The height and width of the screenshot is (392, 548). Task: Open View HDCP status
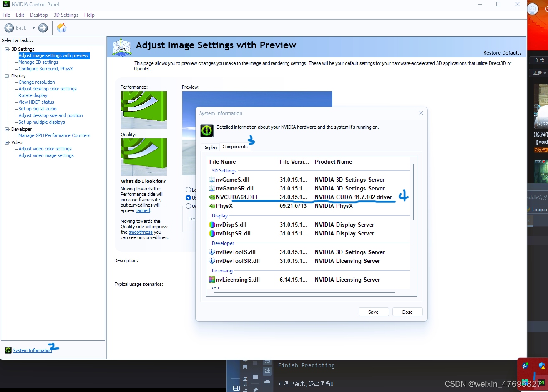[x=36, y=102]
